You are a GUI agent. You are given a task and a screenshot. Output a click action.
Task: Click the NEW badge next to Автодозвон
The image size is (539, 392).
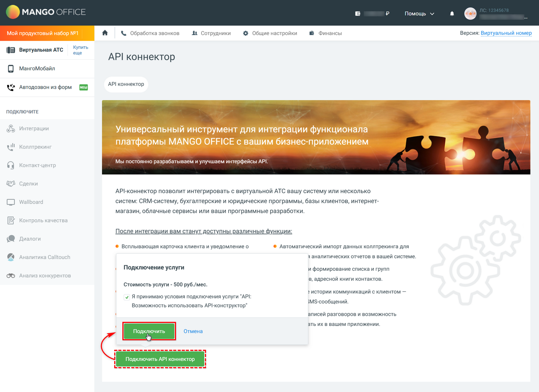pos(84,88)
